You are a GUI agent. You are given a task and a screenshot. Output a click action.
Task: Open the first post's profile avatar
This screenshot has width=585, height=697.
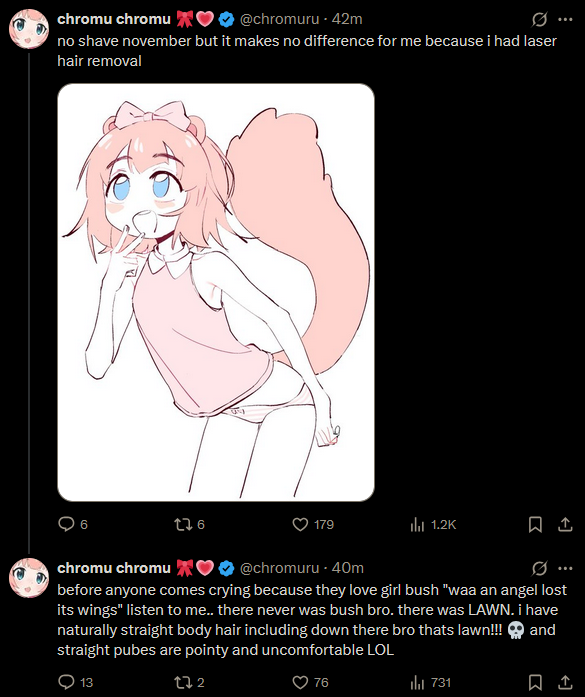tap(29, 29)
